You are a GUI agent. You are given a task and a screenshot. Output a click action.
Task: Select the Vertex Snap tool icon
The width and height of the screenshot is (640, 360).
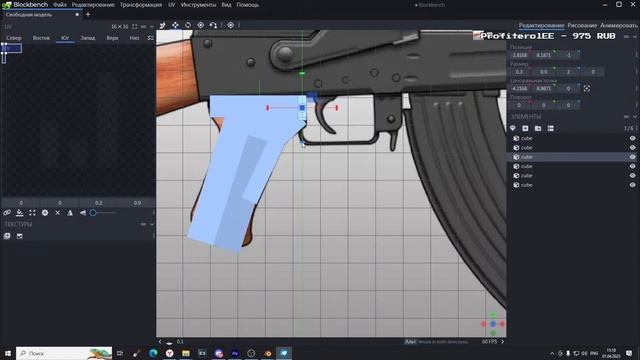point(213,25)
